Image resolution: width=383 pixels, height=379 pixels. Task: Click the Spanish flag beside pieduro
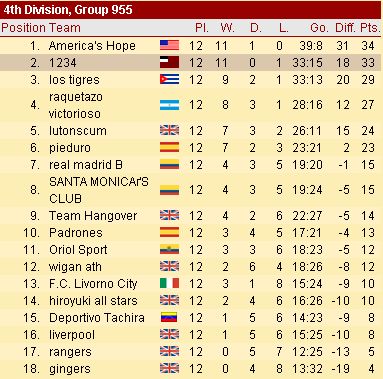coord(169,147)
